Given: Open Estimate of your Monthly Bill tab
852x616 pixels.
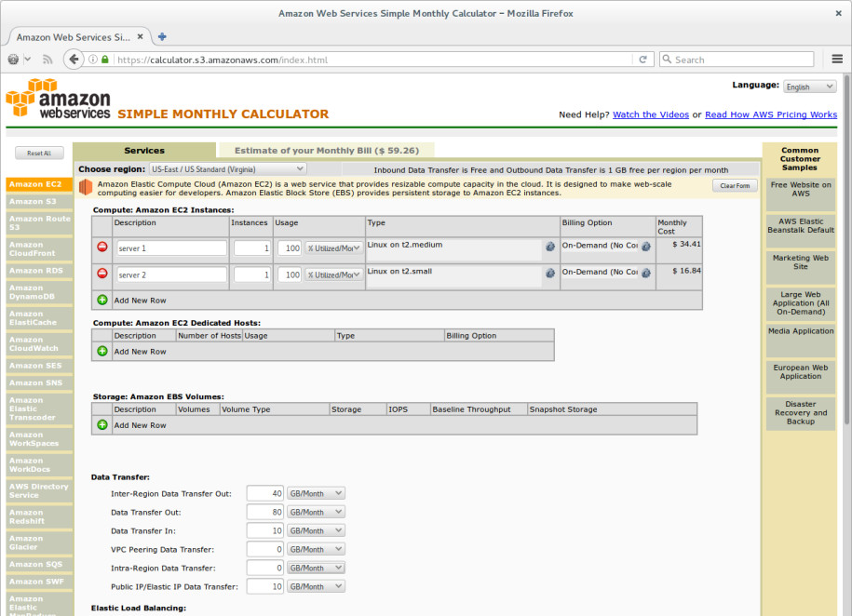Looking at the screenshot, I should 327,151.
